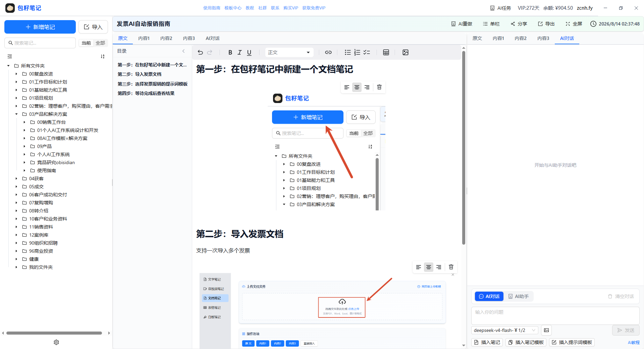644x349 pixels.
Task: Collapse 03产品和解决方案 folder
Action: (16, 114)
